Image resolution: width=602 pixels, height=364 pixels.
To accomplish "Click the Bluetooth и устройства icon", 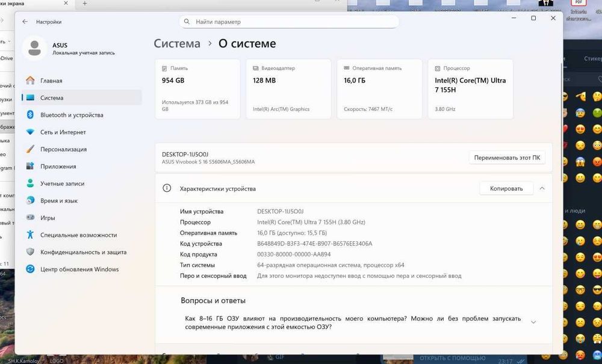I will coord(30,115).
